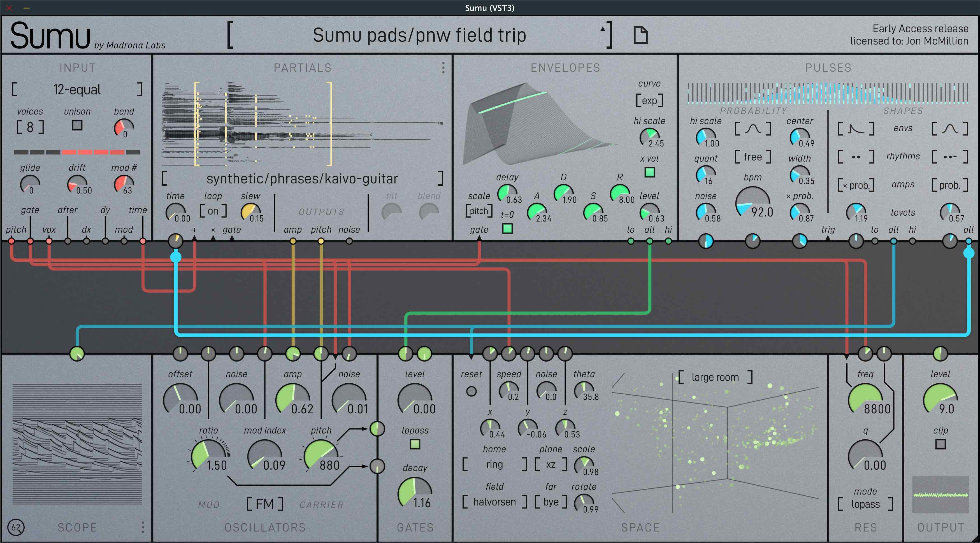Click the right rhythms three-dot pattern
The width and height of the screenshot is (980, 543).
949,157
